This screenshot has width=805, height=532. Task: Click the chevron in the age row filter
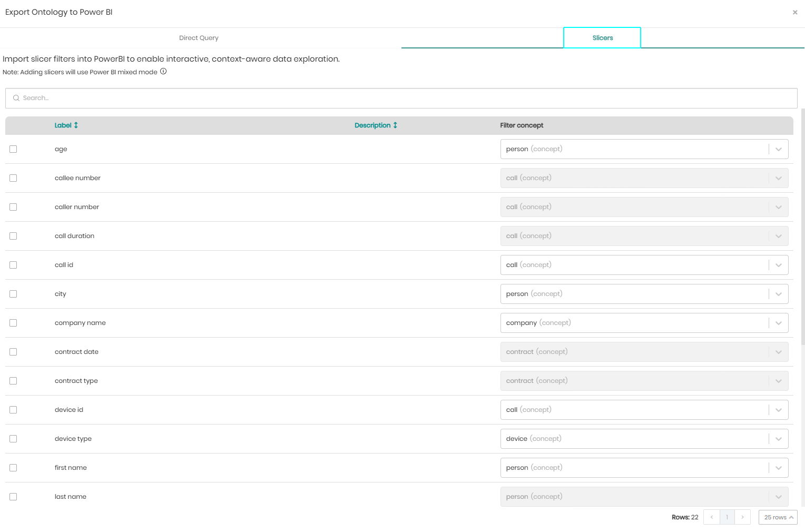(x=778, y=149)
